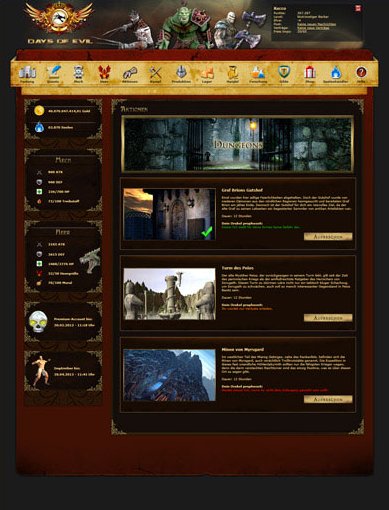Click the Minen von Myrogard thumbnail image
The image size is (389, 510).
click(x=170, y=375)
